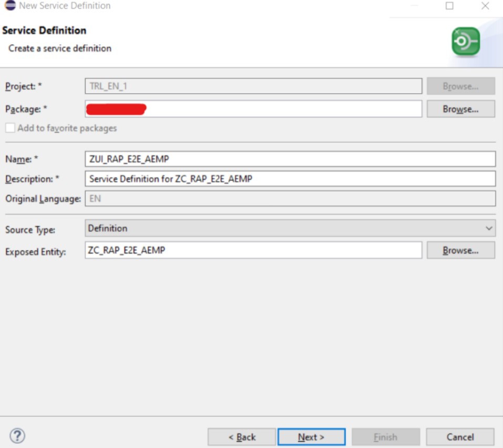Screen dimensions: 503x448
Task: Click into the Name input field
Action: [290, 159]
